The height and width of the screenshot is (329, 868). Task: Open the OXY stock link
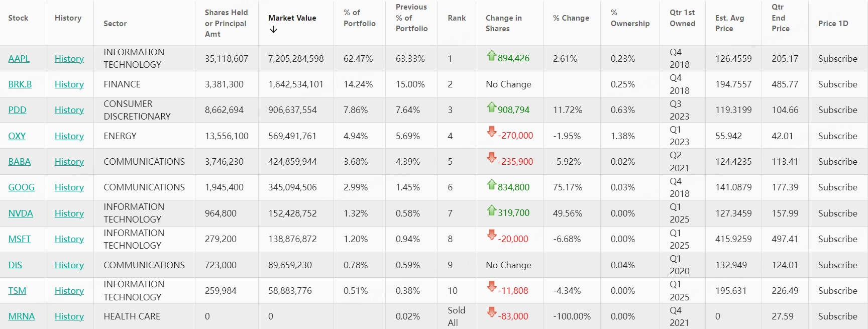click(x=17, y=136)
